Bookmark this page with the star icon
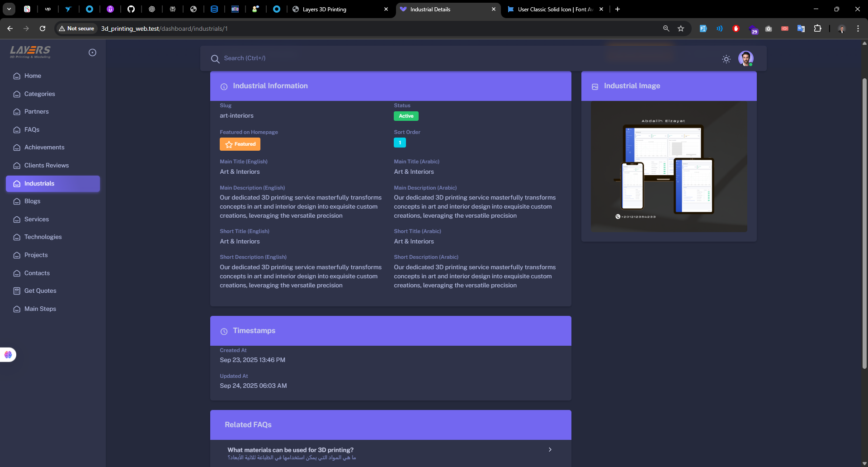The width and height of the screenshot is (868, 467). pos(681,29)
